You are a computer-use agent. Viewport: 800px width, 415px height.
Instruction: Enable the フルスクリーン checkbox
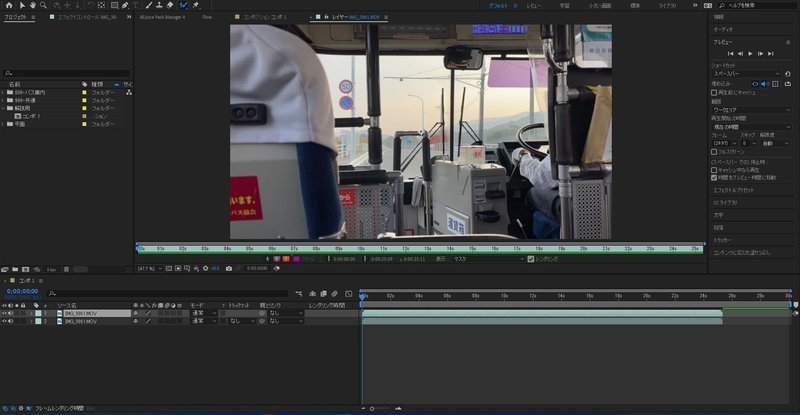pyautogui.click(x=714, y=152)
